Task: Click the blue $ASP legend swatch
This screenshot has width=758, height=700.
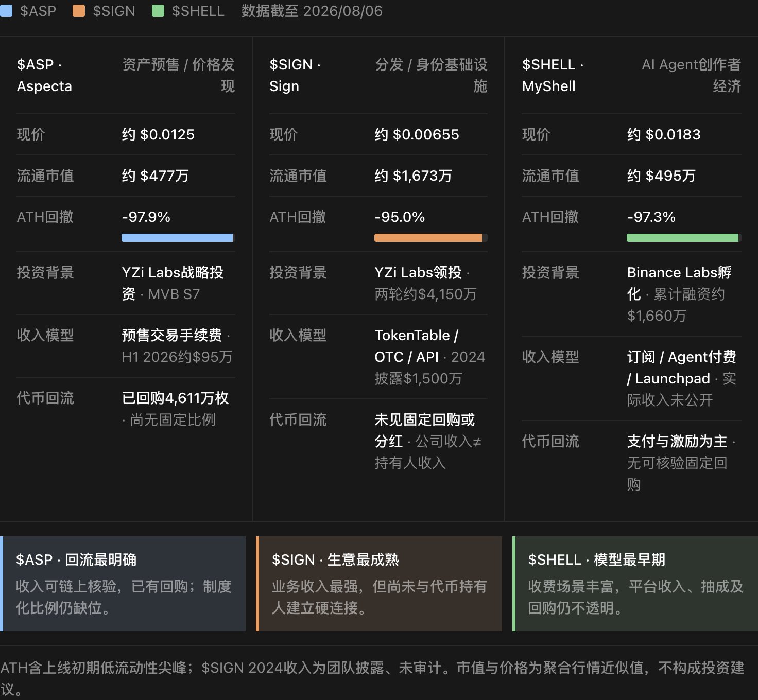Action: (6, 11)
